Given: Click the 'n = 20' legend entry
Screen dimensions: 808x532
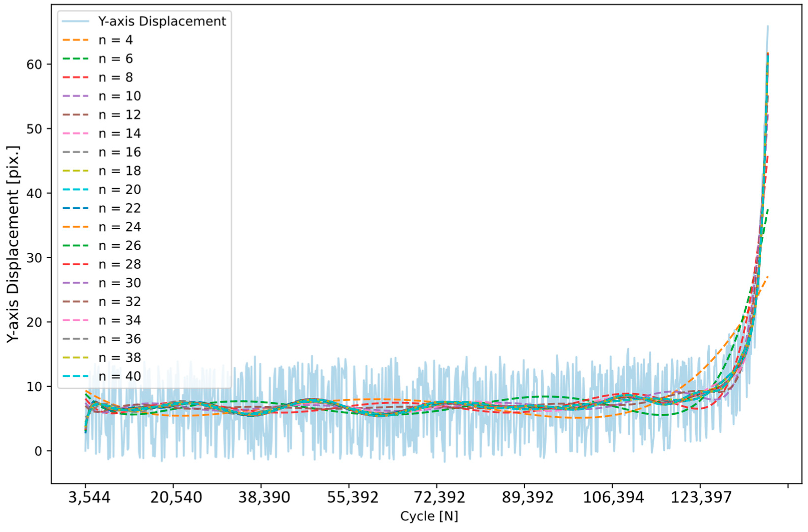Looking at the screenshot, I should coord(120,189).
